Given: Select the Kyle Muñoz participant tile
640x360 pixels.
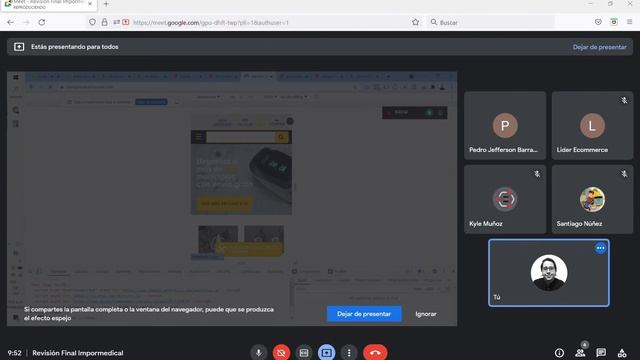Looking at the screenshot, I should point(505,199).
